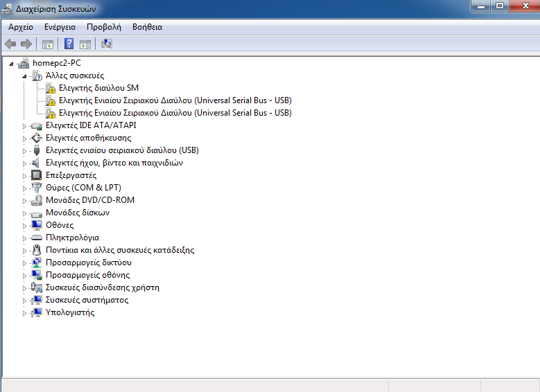Viewport: 540px width, 392px height.
Task: Click the Back arrow toolbar icon
Action: tap(10, 44)
